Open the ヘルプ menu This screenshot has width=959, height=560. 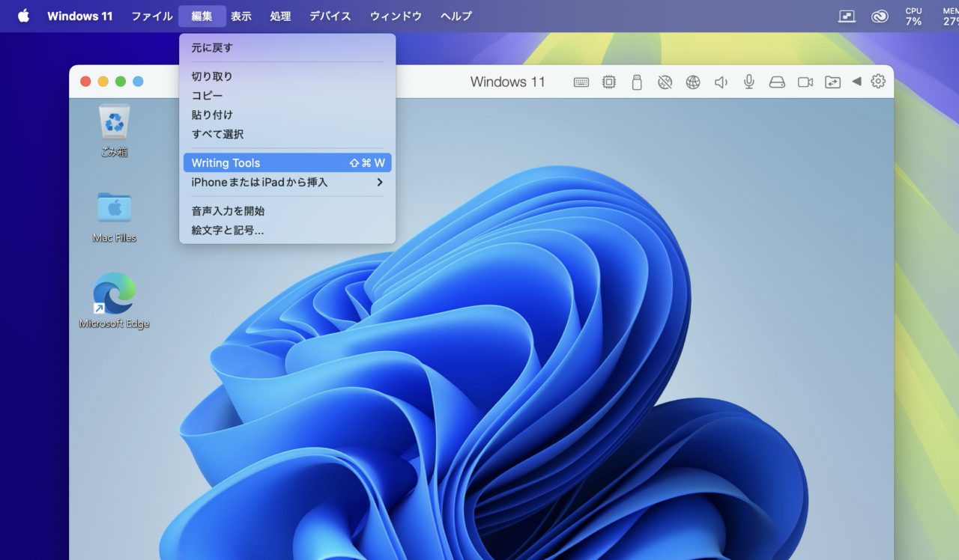click(x=456, y=16)
